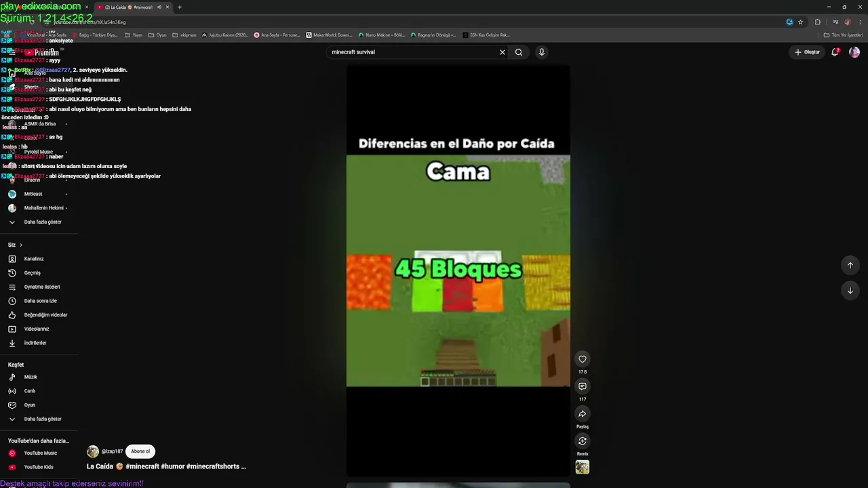The image size is (868, 488).
Task: Open the Chrome profile avatar
Action: point(848,22)
